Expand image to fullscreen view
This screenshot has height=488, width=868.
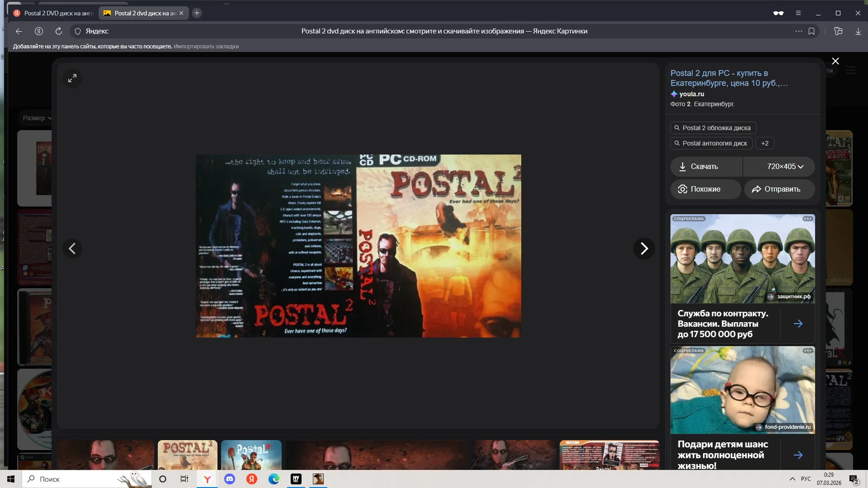(72, 78)
